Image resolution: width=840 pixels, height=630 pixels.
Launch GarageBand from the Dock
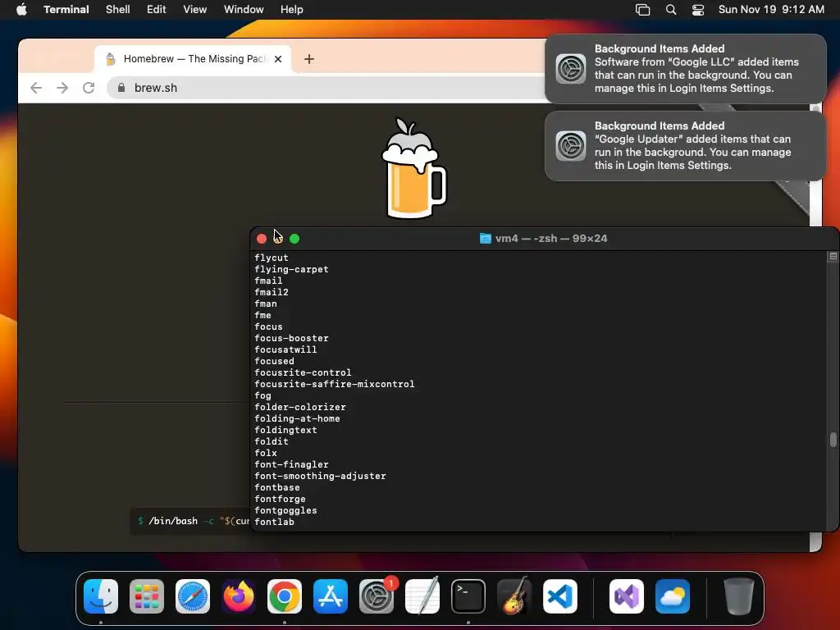click(514, 596)
